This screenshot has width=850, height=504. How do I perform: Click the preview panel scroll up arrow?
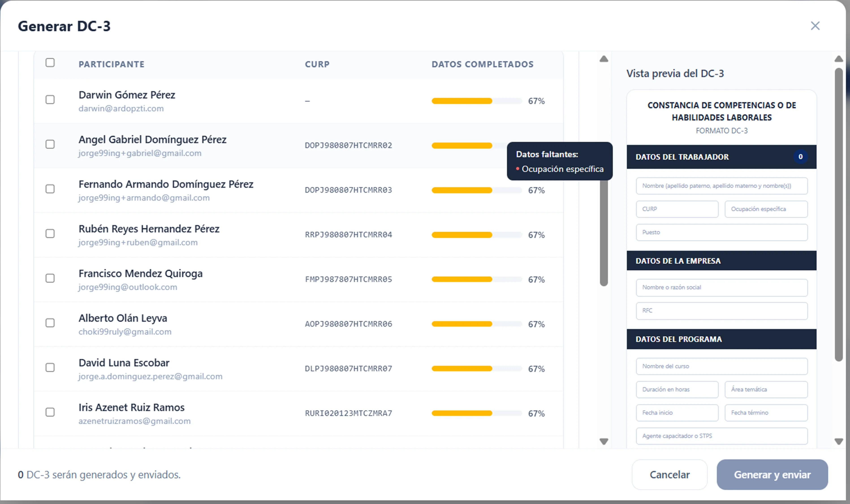pyautogui.click(x=839, y=59)
